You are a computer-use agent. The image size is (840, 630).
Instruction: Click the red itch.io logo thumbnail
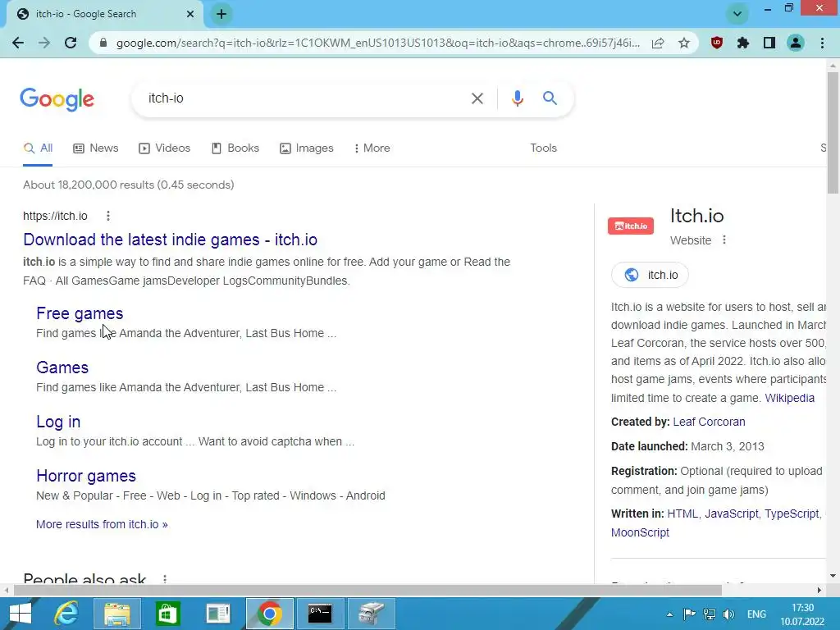pos(631,226)
